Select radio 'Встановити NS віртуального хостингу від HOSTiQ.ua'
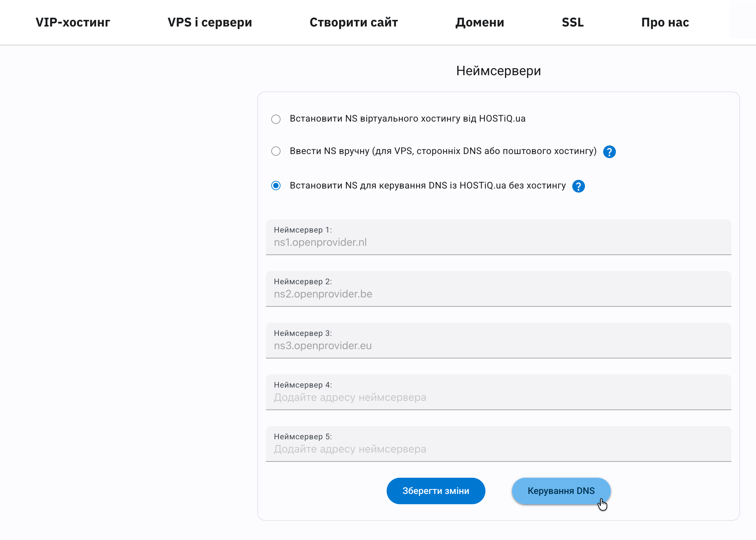This screenshot has width=756, height=540. click(x=276, y=119)
